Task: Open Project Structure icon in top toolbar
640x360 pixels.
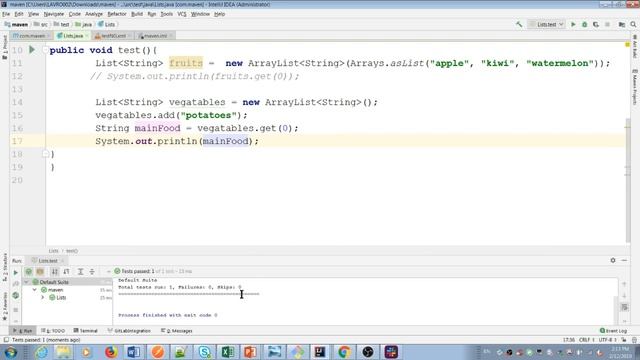Action: point(622,24)
